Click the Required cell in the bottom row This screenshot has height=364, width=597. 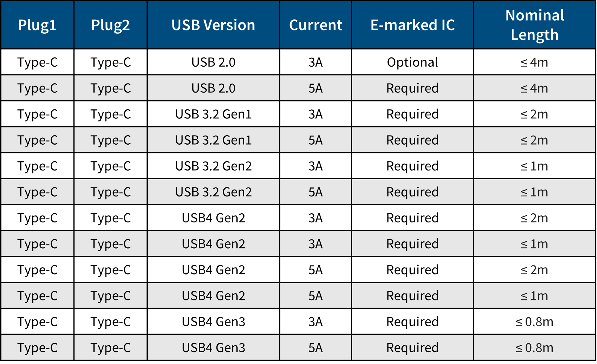(x=412, y=347)
